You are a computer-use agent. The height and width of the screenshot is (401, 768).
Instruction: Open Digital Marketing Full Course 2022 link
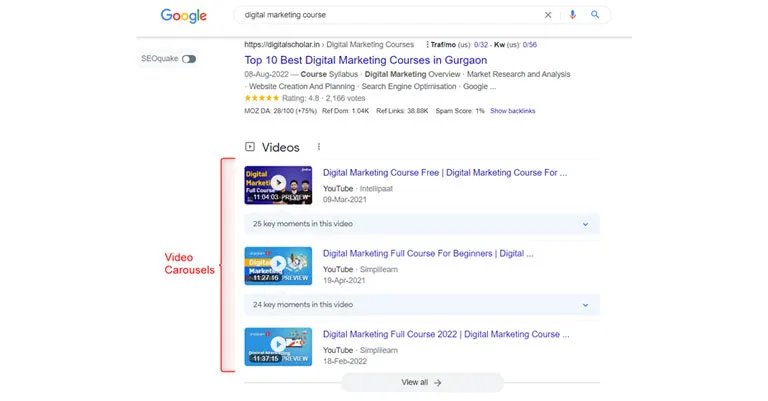pos(446,334)
